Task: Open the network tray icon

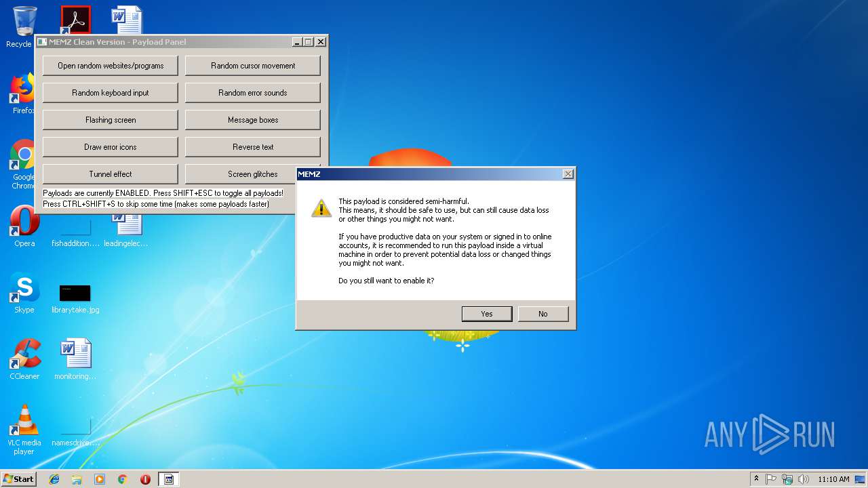Action: 787,479
